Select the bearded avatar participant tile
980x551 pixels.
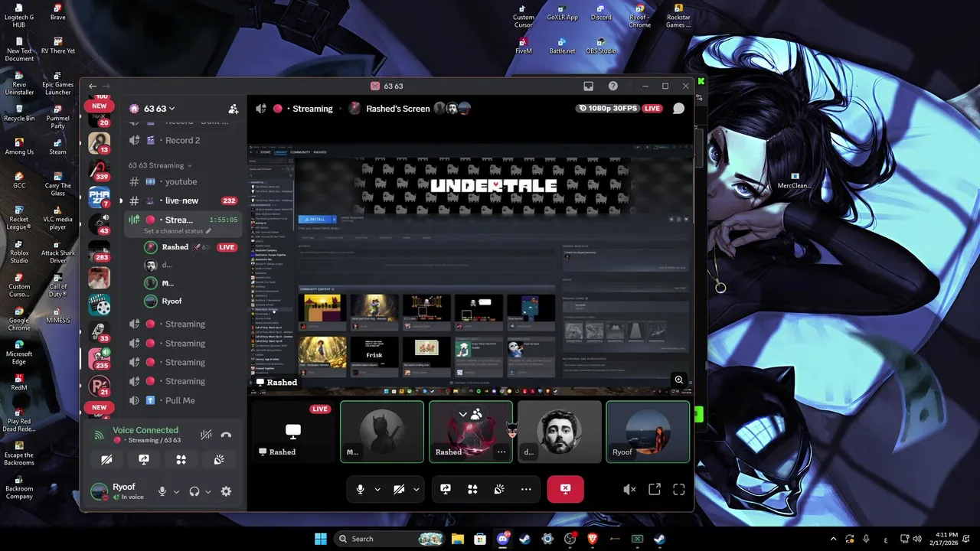559,432
